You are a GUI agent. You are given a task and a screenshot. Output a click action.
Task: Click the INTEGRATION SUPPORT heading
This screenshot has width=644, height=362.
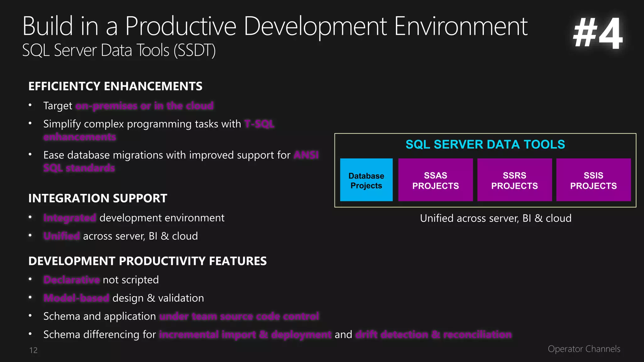98,198
